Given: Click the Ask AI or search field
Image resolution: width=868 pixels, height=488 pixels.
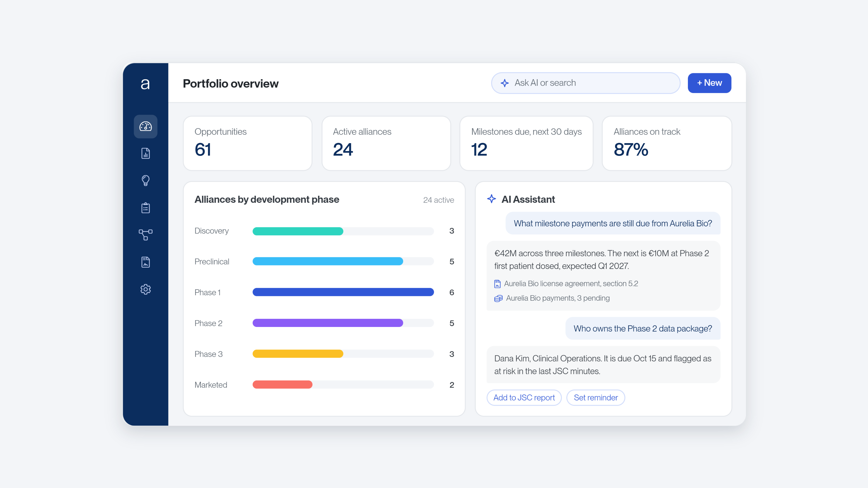Looking at the screenshot, I should tap(586, 83).
